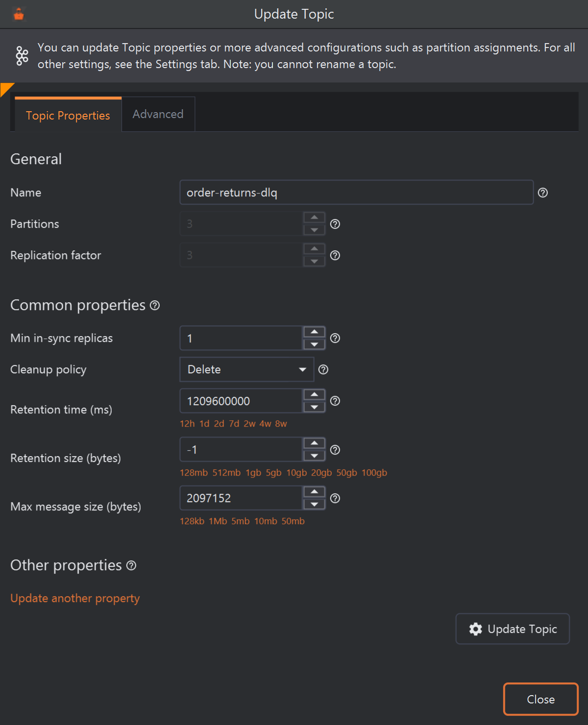Click the Kafka cluster icon beside the info text
588x725 pixels.
(x=22, y=56)
